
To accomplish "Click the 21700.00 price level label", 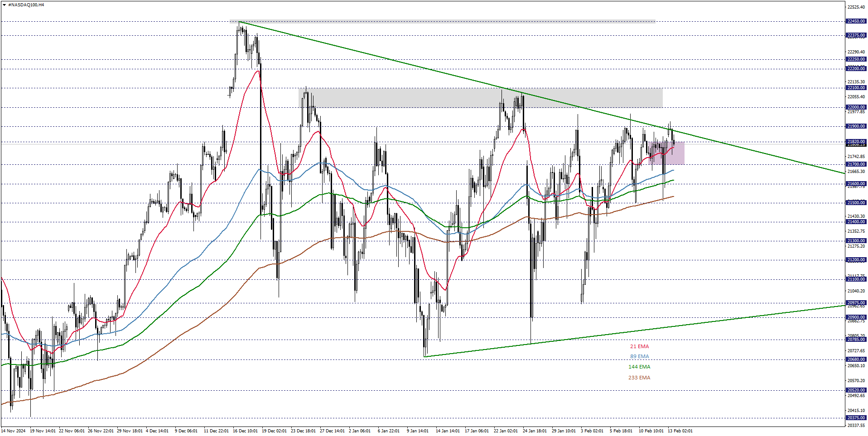I will coord(856,164).
